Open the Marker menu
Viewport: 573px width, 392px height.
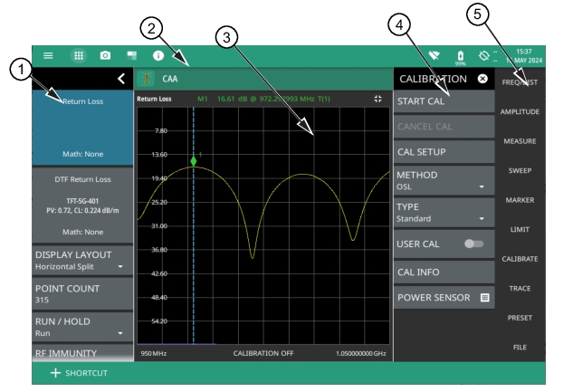coord(520,199)
